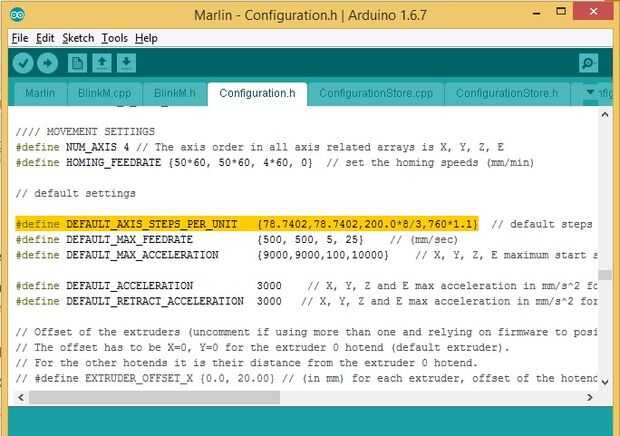
Task: Click the vertical scrollbar up arrow
Action: (605, 115)
